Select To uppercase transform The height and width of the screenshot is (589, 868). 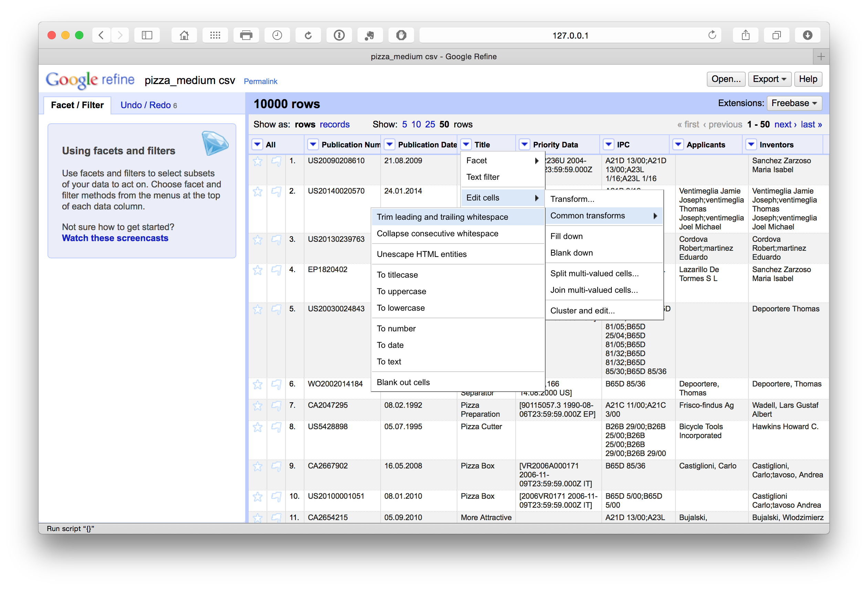401,291
